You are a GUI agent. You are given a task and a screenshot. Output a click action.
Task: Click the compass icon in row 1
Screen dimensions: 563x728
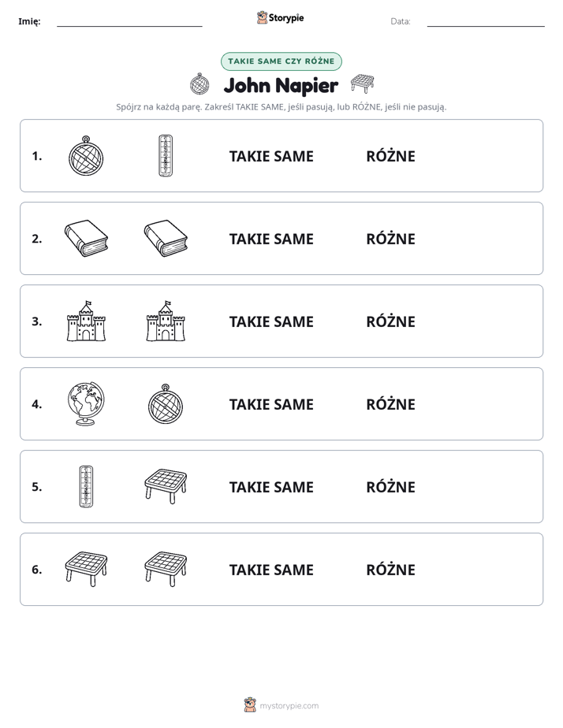click(x=86, y=156)
